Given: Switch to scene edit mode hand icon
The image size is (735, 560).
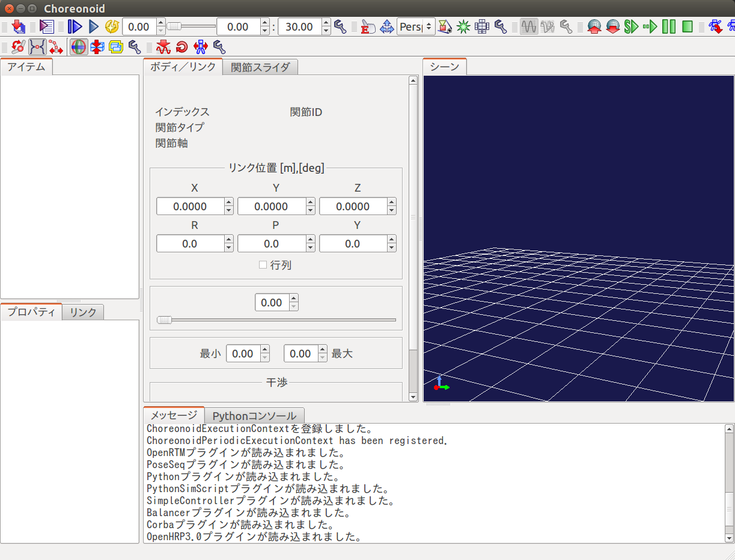Looking at the screenshot, I should pos(368,26).
